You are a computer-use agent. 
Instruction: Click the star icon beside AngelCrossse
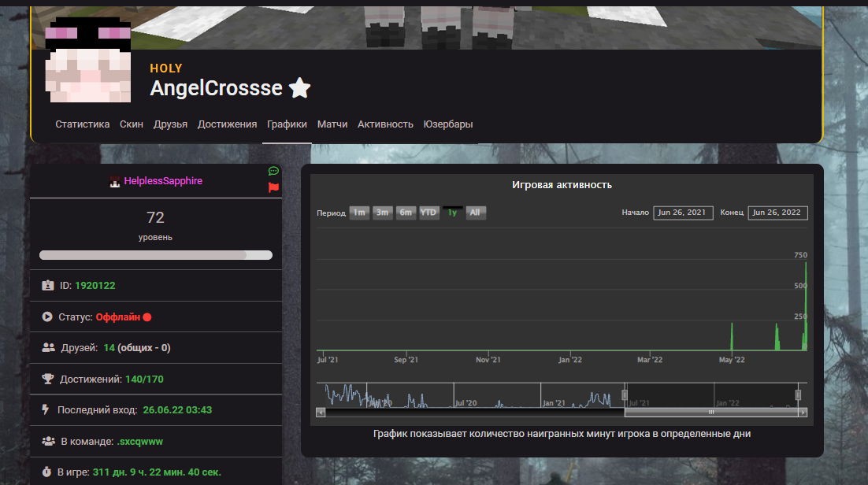pos(299,88)
